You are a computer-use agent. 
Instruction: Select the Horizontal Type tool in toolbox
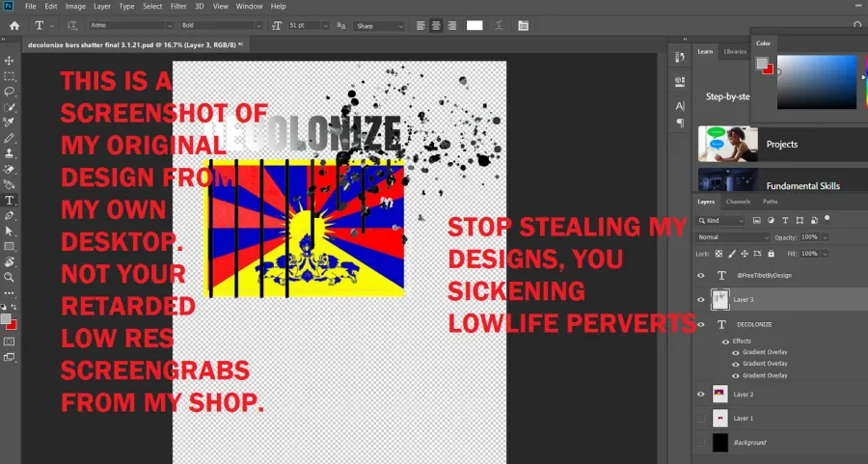(10, 201)
